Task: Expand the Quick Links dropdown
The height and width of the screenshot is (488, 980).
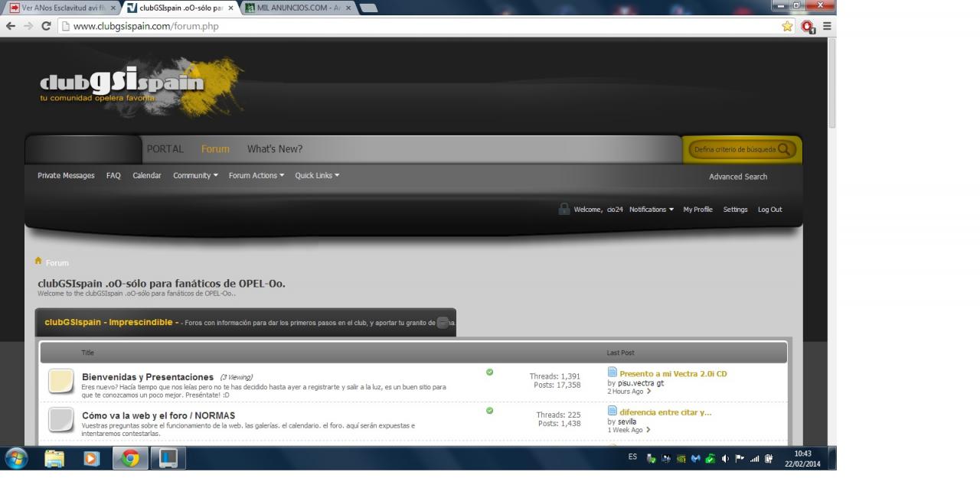Action: 317,175
